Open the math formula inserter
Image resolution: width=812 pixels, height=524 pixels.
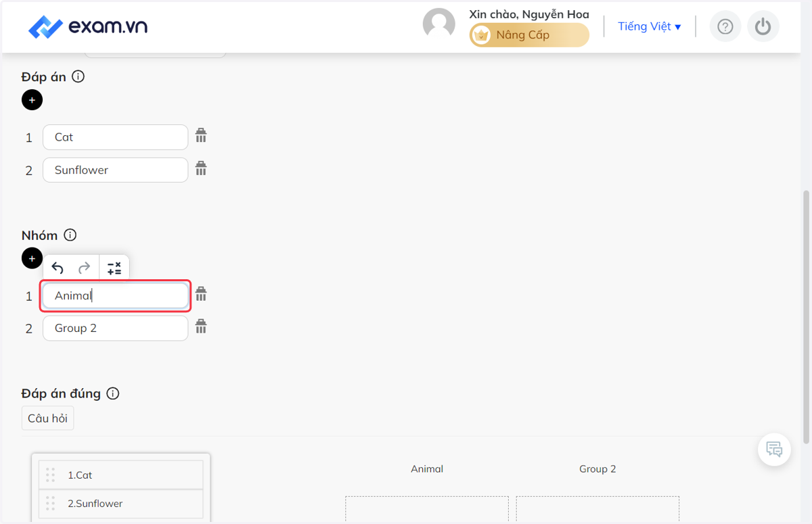click(114, 268)
